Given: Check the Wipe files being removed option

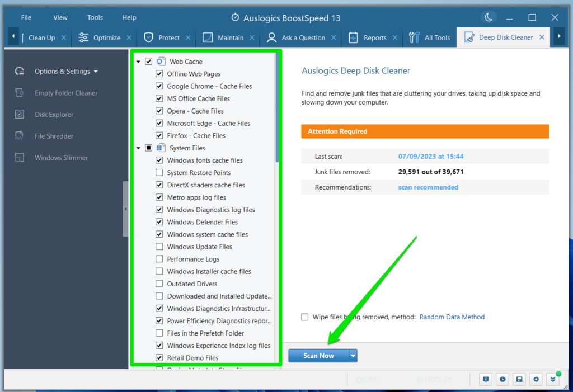Looking at the screenshot, I should coord(304,317).
